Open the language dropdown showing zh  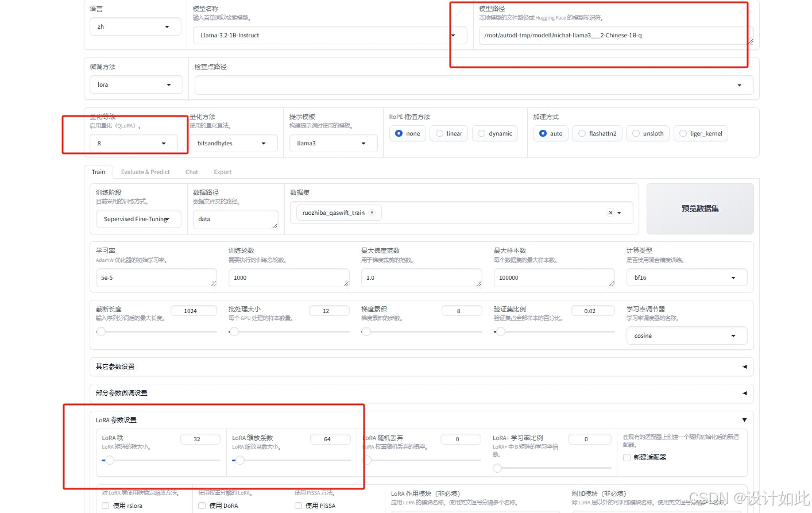coord(136,26)
